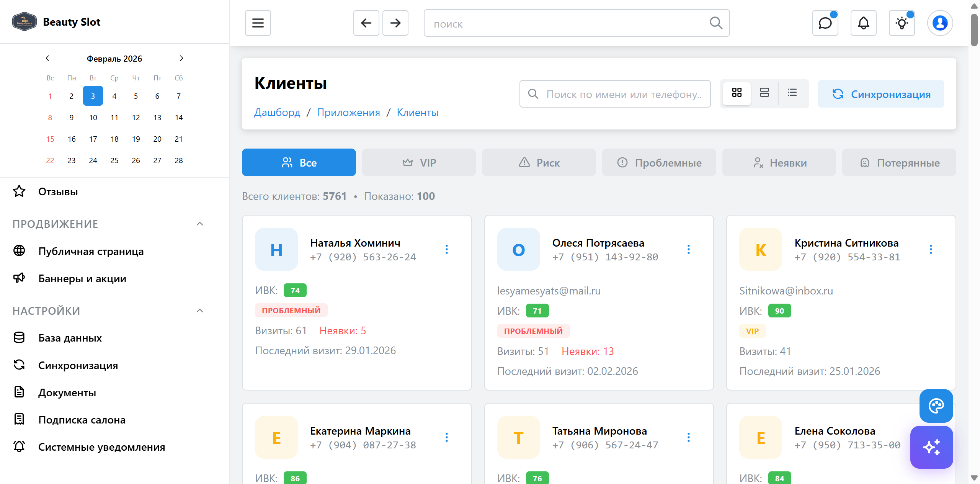Click the purple AI sparkle button
The height and width of the screenshot is (484, 980).
click(931, 447)
